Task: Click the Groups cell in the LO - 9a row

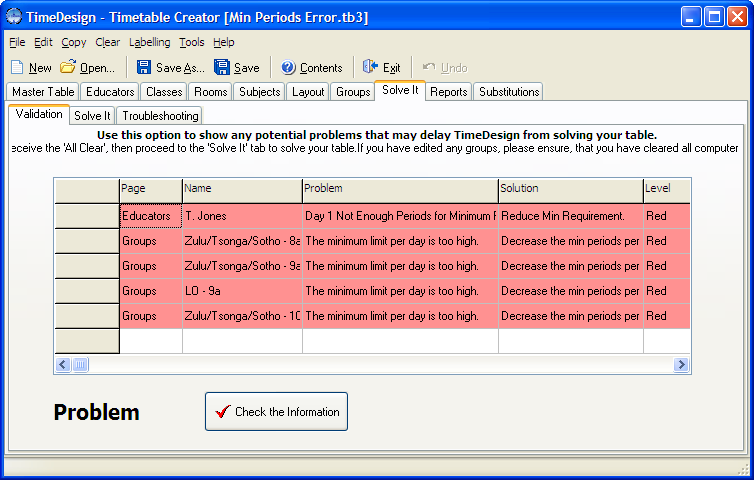Action: tap(151, 291)
